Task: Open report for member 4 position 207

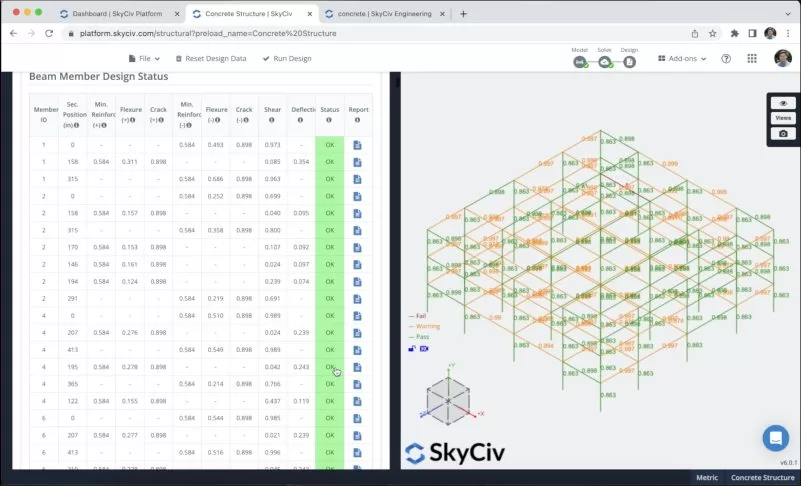Action: [357, 333]
